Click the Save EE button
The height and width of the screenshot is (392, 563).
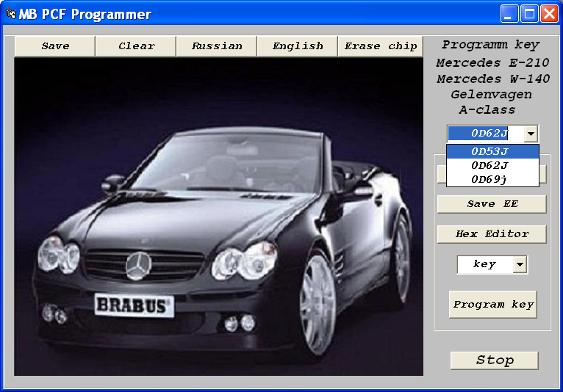492,204
